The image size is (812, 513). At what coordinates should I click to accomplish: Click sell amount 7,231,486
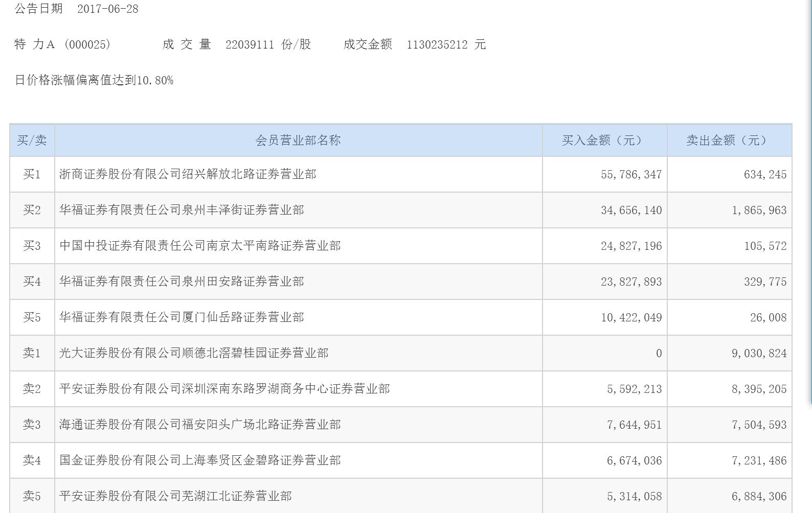(759, 461)
